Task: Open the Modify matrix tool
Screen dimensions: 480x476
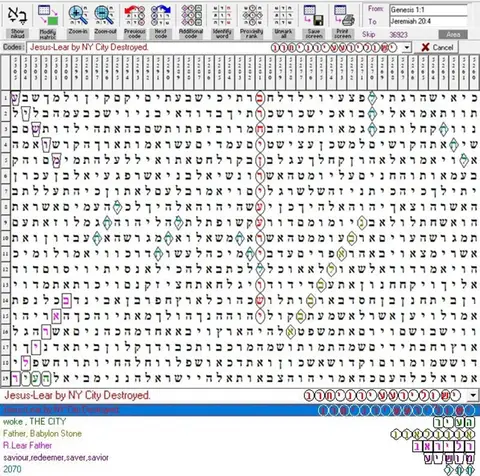Action: point(48,21)
